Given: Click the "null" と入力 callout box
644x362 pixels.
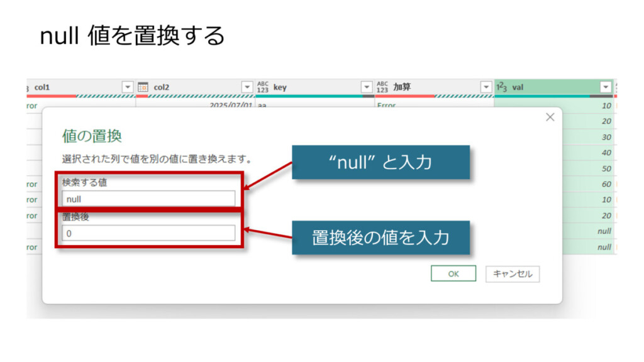Looking at the screenshot, I should coord(380,162).
